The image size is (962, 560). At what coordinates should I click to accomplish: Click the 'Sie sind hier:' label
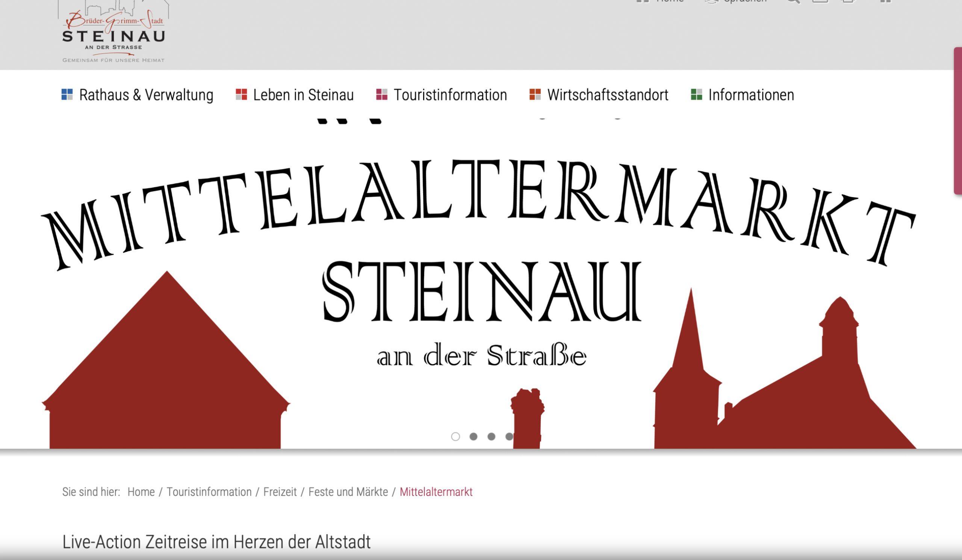click(91, 492)
